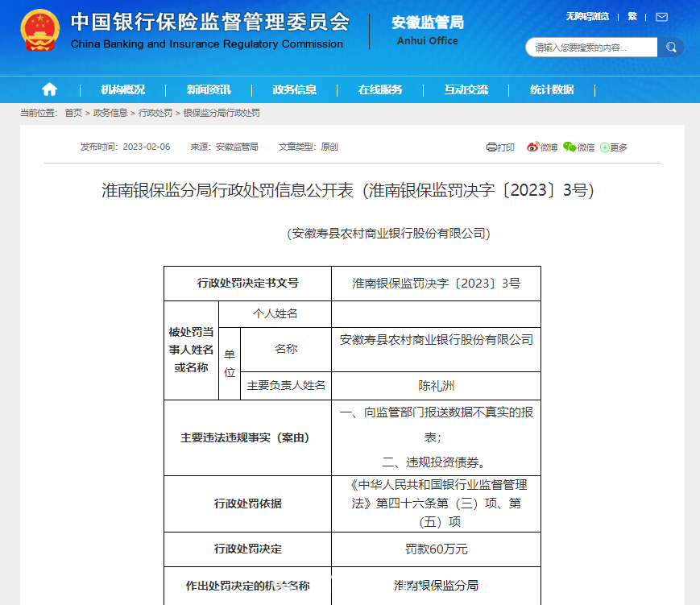Click the CBIRC national emblem logo

pos(40,32)
